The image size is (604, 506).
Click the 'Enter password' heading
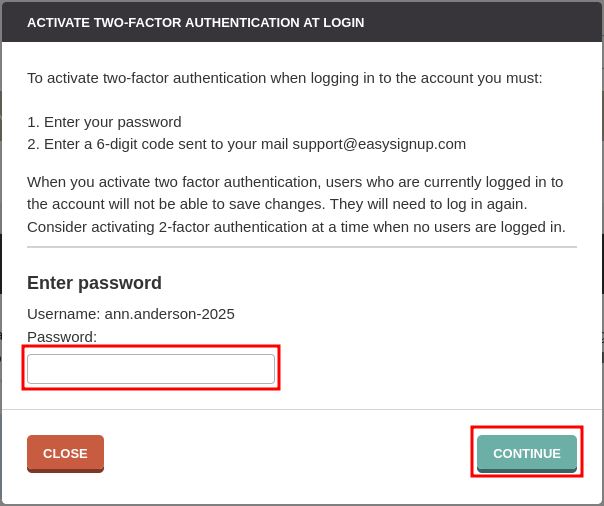94,283
